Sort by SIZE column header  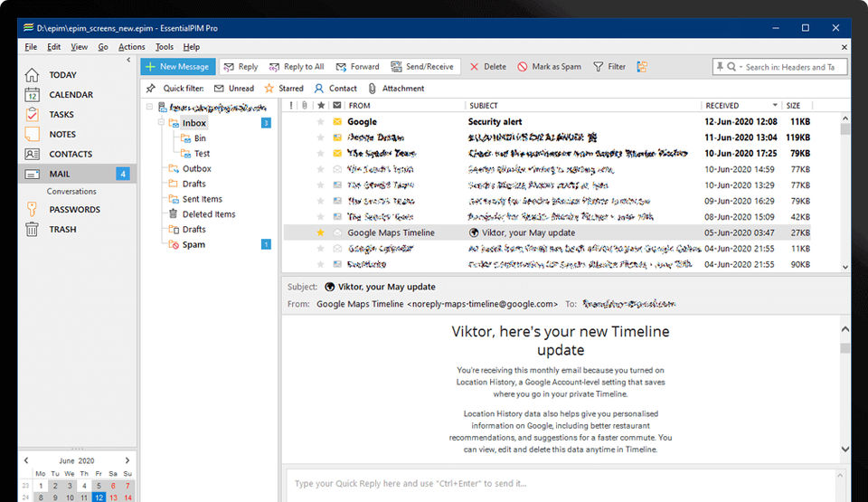(x=793, y=105)
